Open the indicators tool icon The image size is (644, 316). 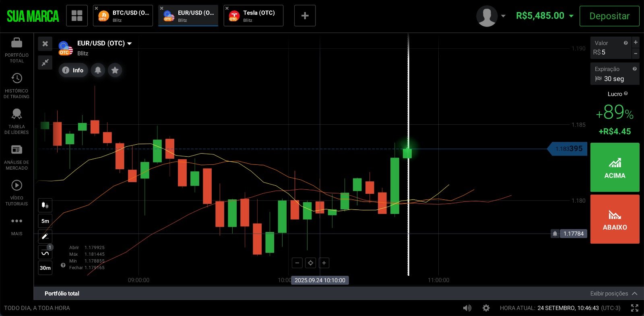[x=45, y=253]
